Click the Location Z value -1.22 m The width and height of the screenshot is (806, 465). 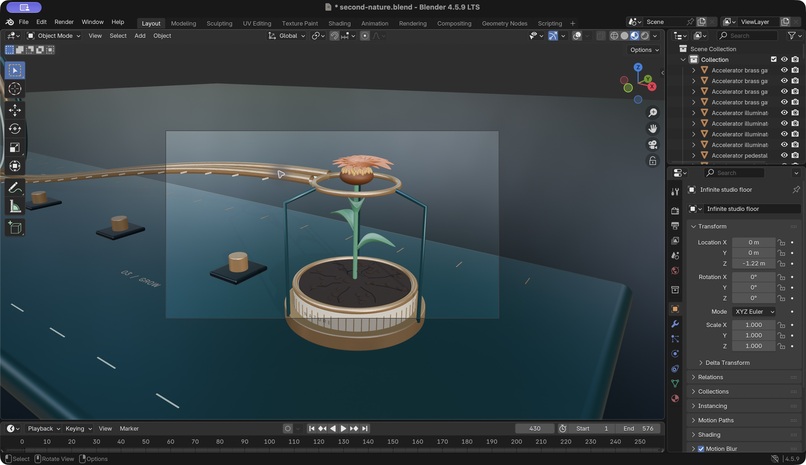tap(754, 264)
